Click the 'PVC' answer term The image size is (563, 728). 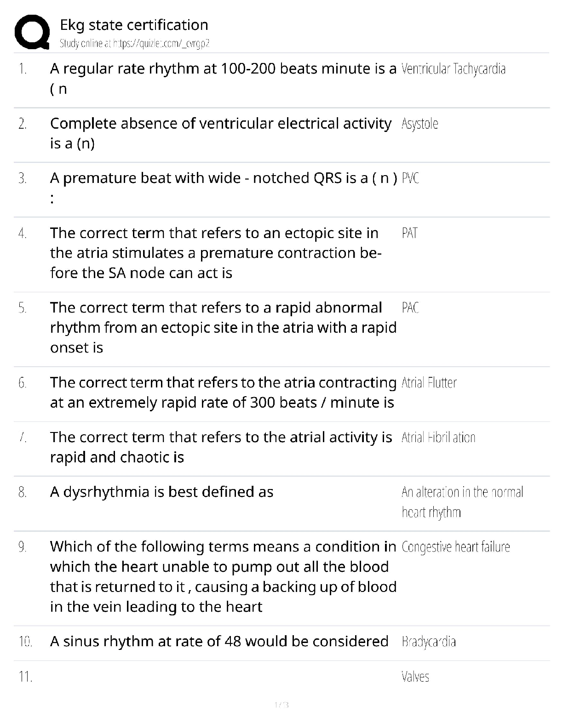click(410, 178)
